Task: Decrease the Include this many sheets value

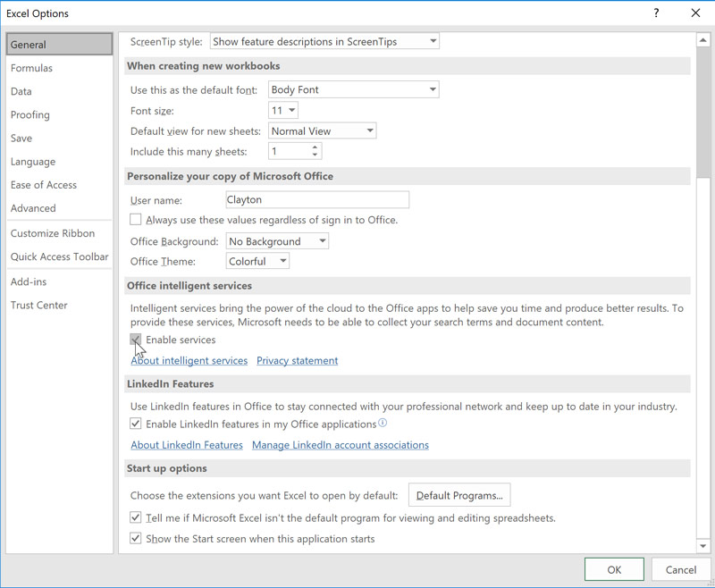Action: coord(315,155)
